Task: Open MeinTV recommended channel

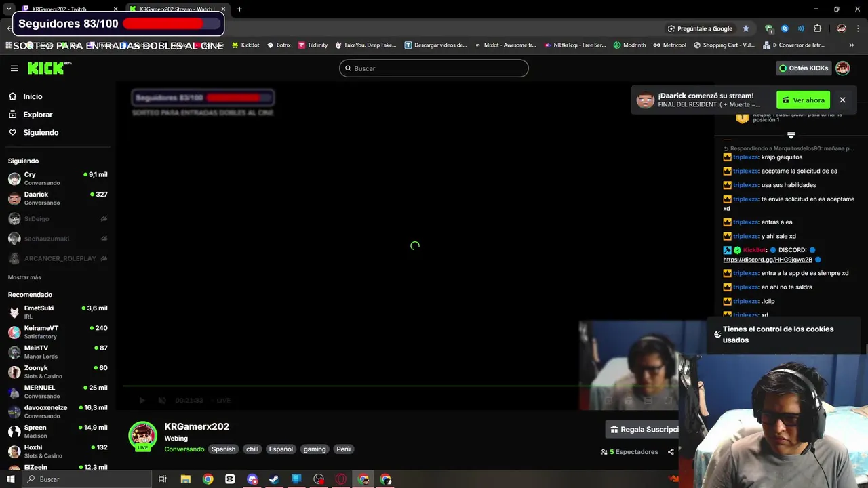Action: tap(58, 352)
